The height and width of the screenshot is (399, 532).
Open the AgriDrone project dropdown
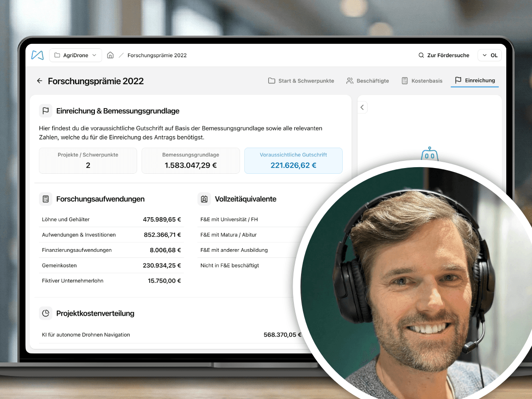[75, 55]
